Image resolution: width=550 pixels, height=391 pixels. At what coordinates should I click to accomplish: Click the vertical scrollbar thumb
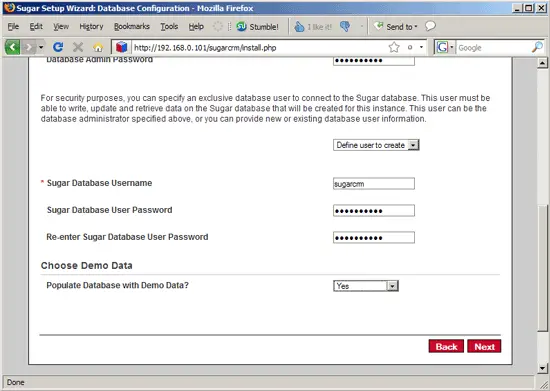[x=543, y=268]
